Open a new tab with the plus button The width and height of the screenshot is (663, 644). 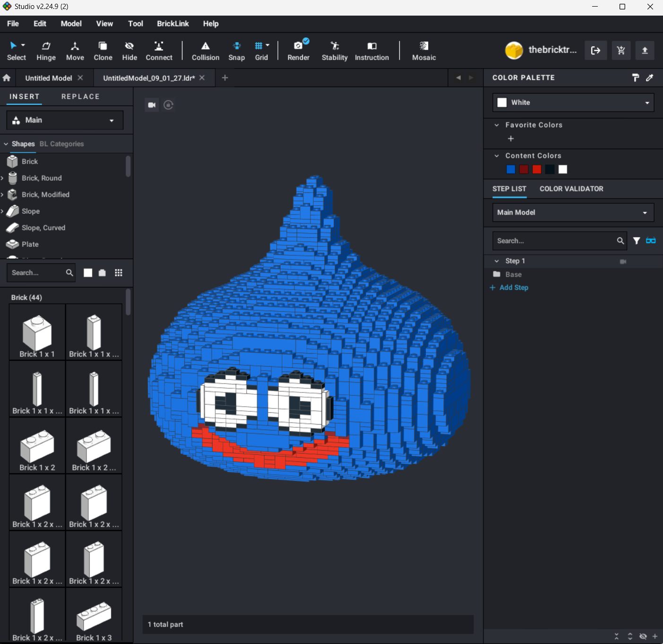tap(225, 78)
